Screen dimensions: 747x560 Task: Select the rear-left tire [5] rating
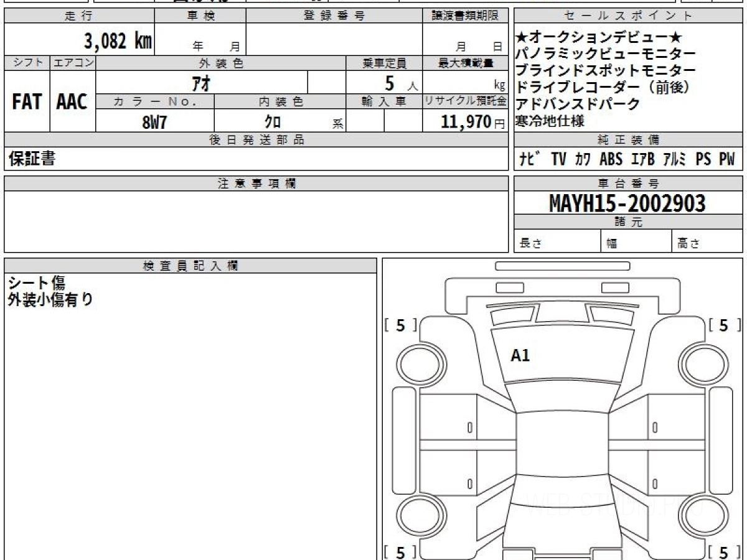tap(400, 551)
